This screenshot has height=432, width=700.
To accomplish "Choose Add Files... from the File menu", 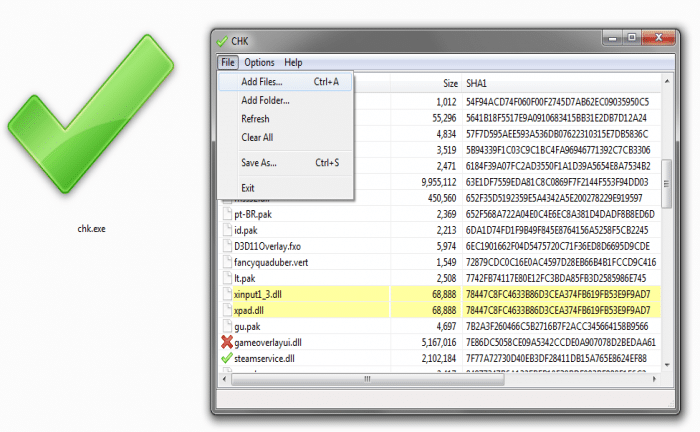I will 262,82.
